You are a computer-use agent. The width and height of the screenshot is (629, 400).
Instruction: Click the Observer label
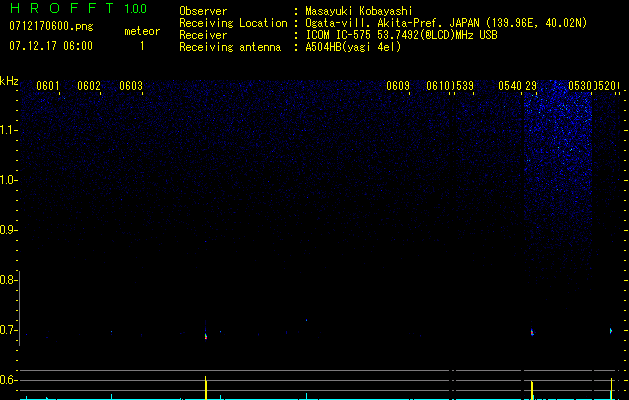click(203, 11)
